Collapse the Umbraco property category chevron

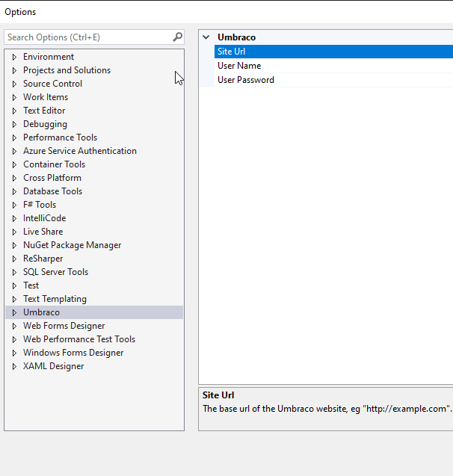(x=206, y=37)
